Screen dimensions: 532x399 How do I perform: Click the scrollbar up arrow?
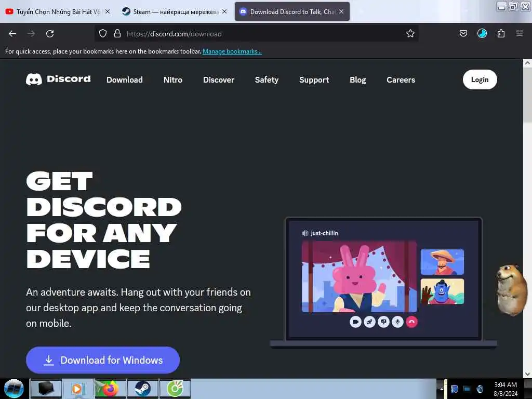coord(527,63)
